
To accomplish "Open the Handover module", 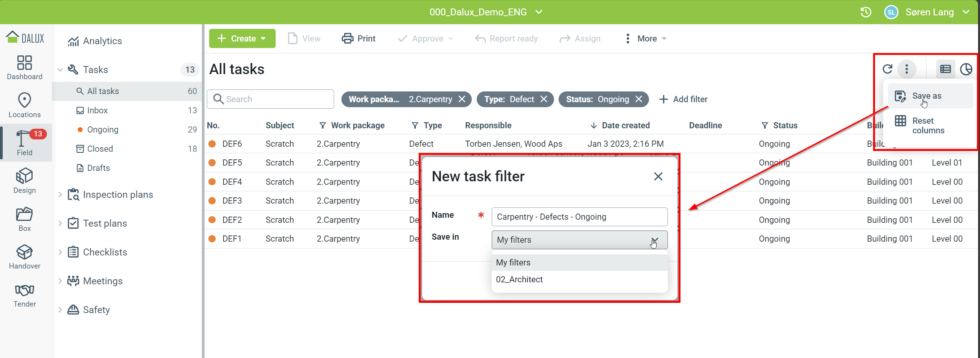I will coord(25,257).
